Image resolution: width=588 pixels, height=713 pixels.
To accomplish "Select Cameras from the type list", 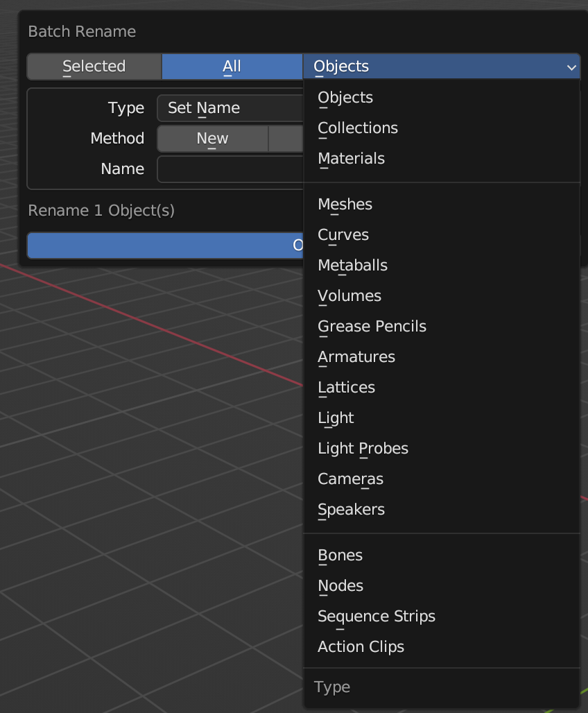I will pyautogui.click(x=350, y=479).
